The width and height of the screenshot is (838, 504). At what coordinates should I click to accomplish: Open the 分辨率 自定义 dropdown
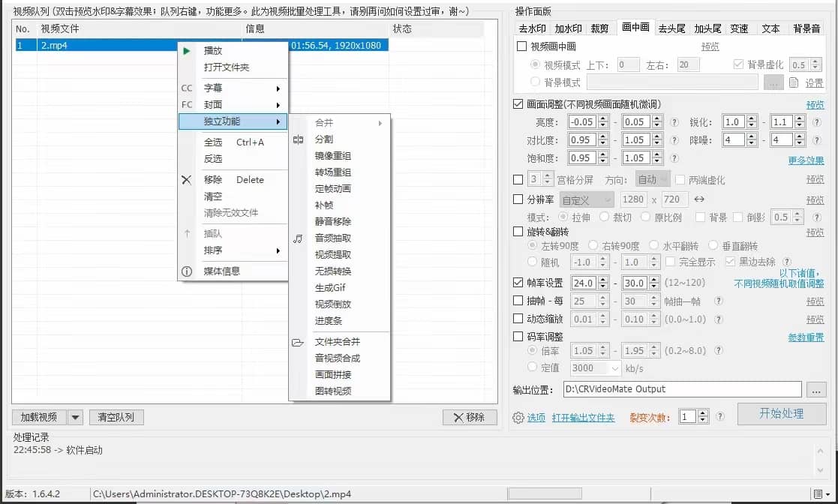coord(587,199)
